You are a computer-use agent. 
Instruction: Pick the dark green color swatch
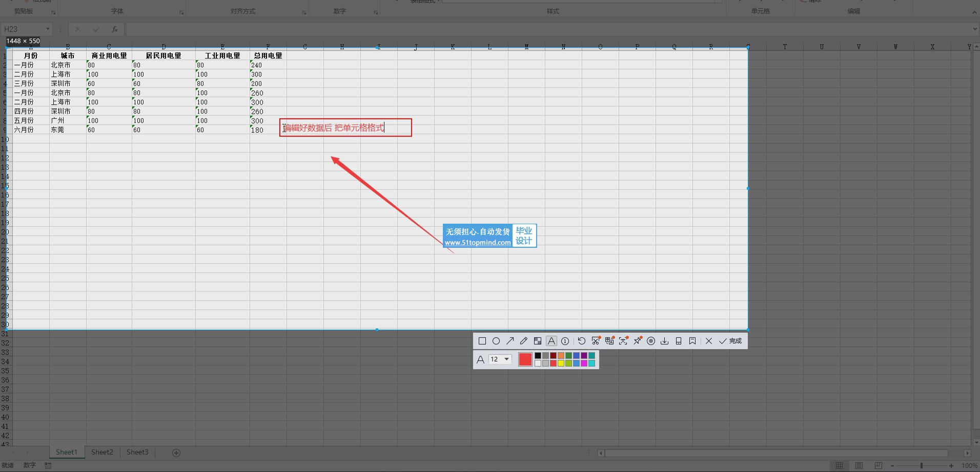click(x=568, y=356)
